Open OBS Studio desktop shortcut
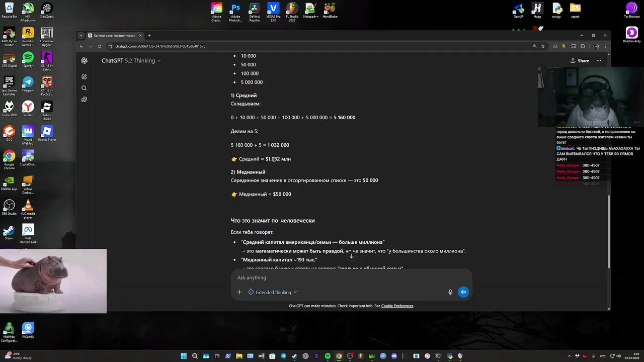Image resolution: width=644 pixels, height=362 pixels. (9, 207)
